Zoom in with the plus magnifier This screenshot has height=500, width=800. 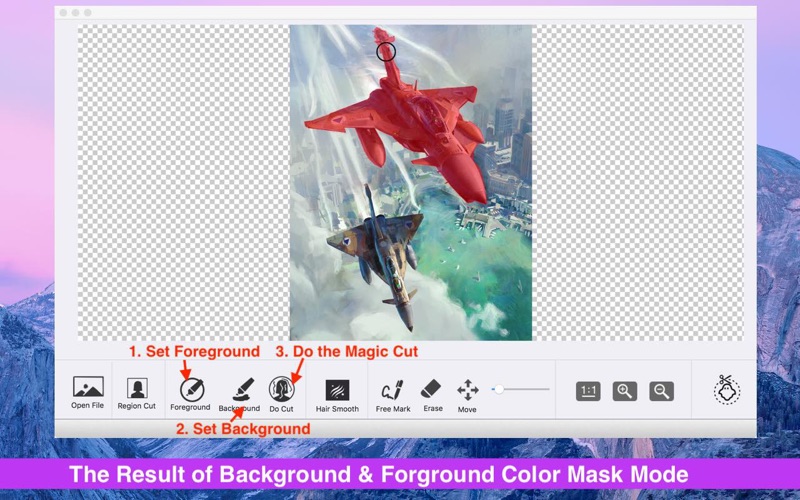[x=625, y=391]
